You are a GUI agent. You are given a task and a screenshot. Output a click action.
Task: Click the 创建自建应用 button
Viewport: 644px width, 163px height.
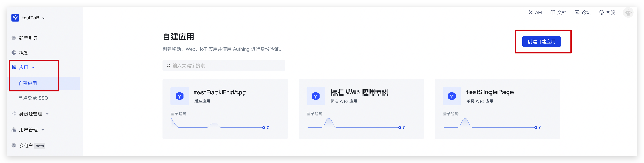541,41
